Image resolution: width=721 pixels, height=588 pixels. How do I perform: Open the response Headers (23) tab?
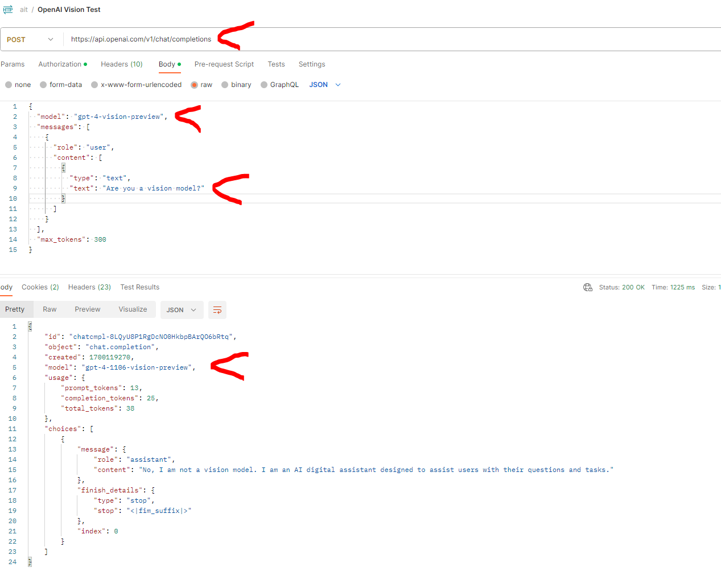click(x=89, y=287)
